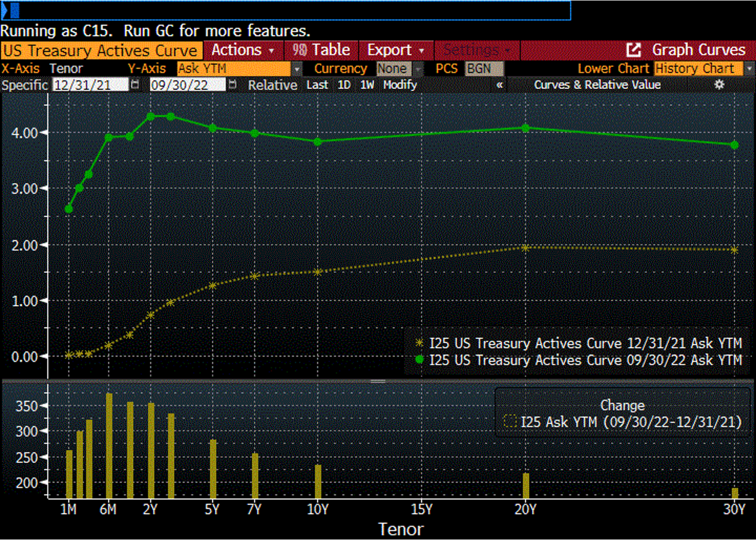
Task: Click the 6M change bar
Action: pos(109,445)
